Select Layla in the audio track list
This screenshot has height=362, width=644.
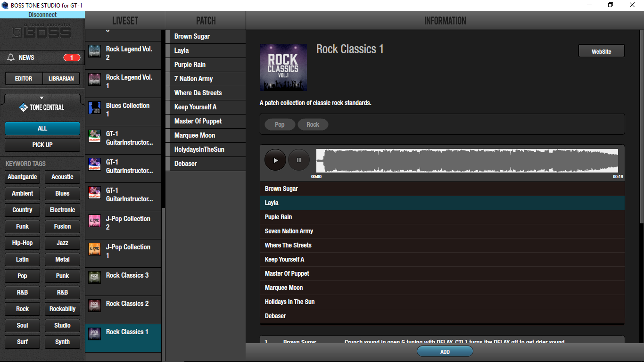(x=442, y=203)
